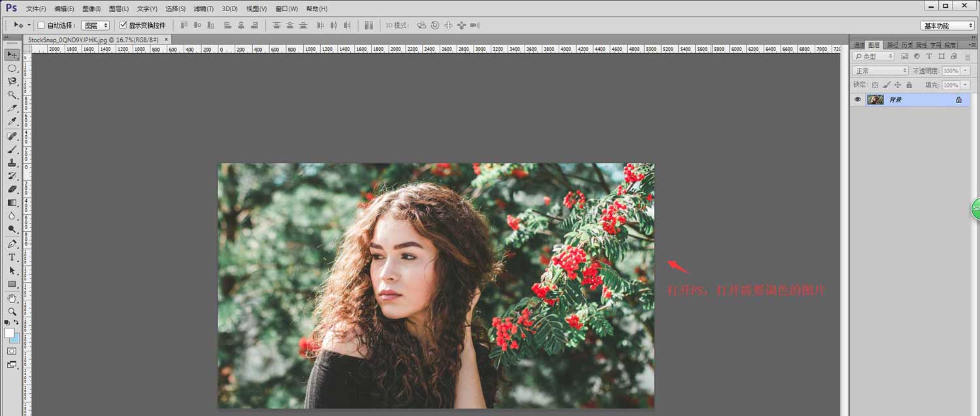Viewport: 980px width, 416px height.
Task: Open the 文件(F) menu
Action: pyautogui.click(x=36, y=8)
